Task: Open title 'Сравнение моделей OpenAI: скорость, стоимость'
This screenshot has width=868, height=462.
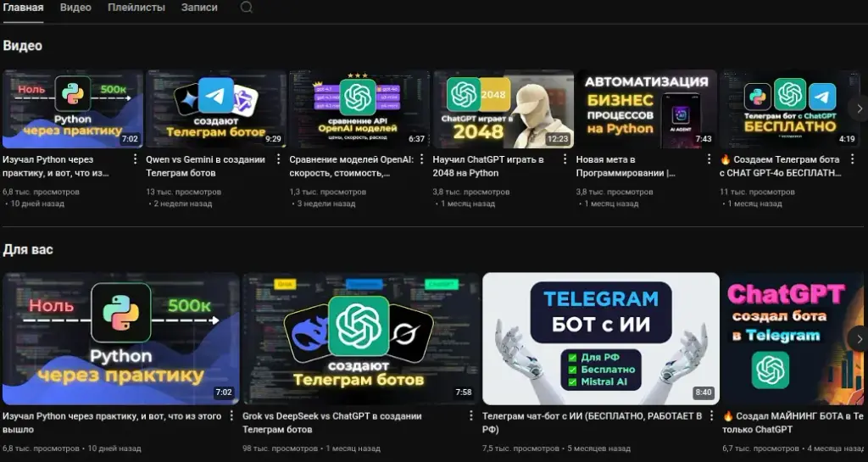Action: click(351, 166)
